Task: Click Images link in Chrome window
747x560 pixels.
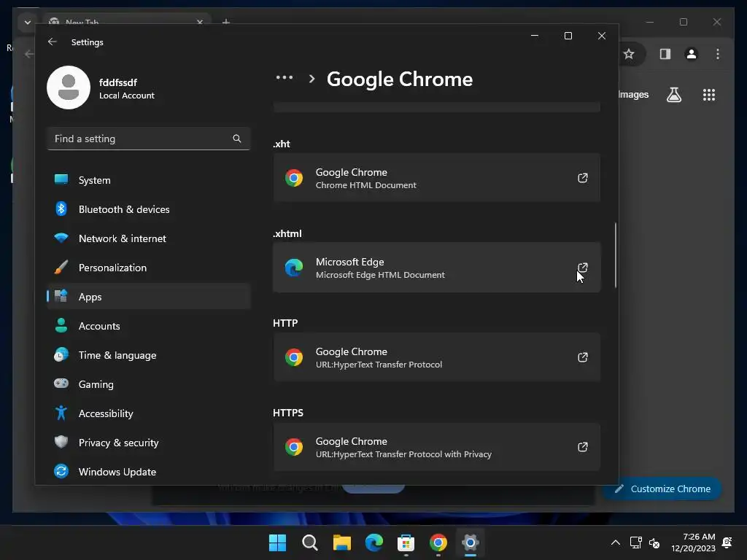Action: pyautogui.click(x=634, y=94)
